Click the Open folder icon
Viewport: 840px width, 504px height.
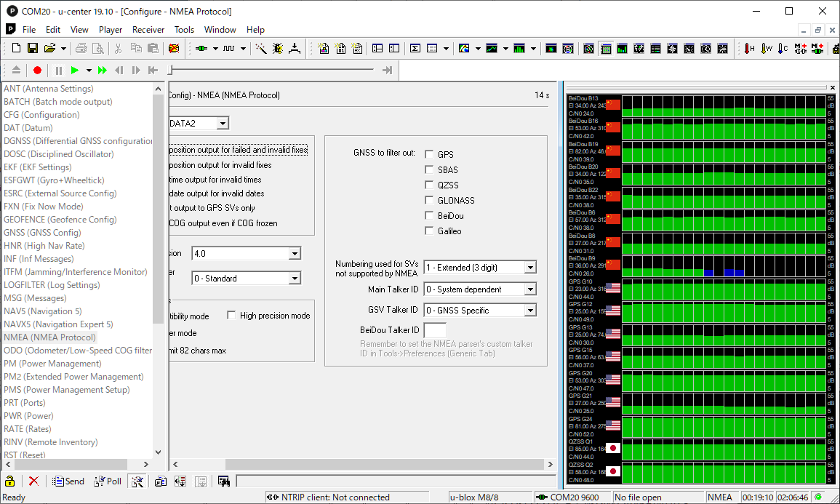click(50, 48)
